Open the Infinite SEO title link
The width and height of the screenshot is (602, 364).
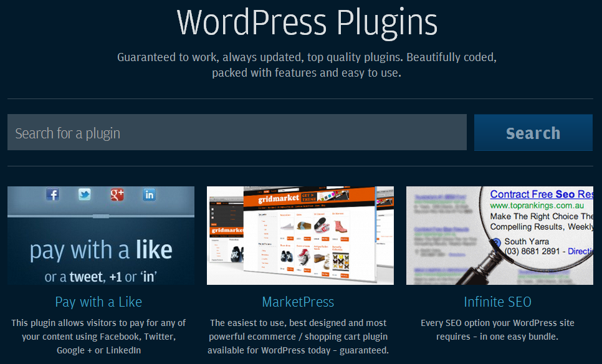click(x=497, y=302)
